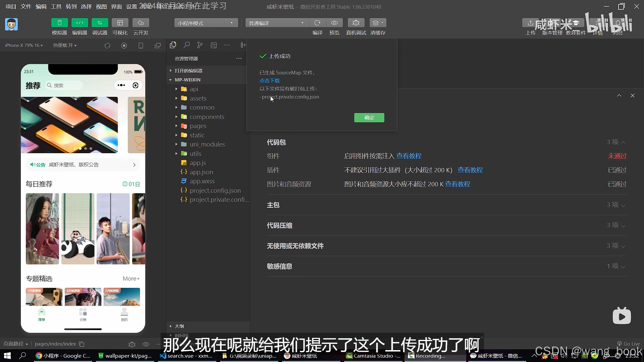Toggle the editor panel button
The image size is (644, 362).
[79, 23]
